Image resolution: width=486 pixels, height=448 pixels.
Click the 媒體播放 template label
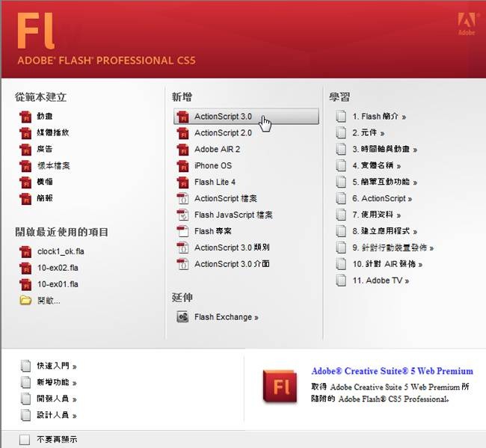point(53,132)
